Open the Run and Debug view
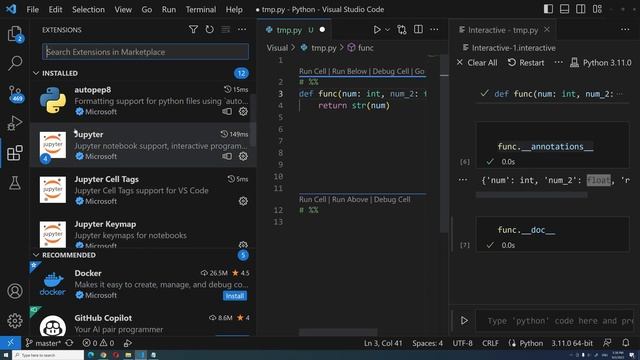 click(x=15, y=123)
